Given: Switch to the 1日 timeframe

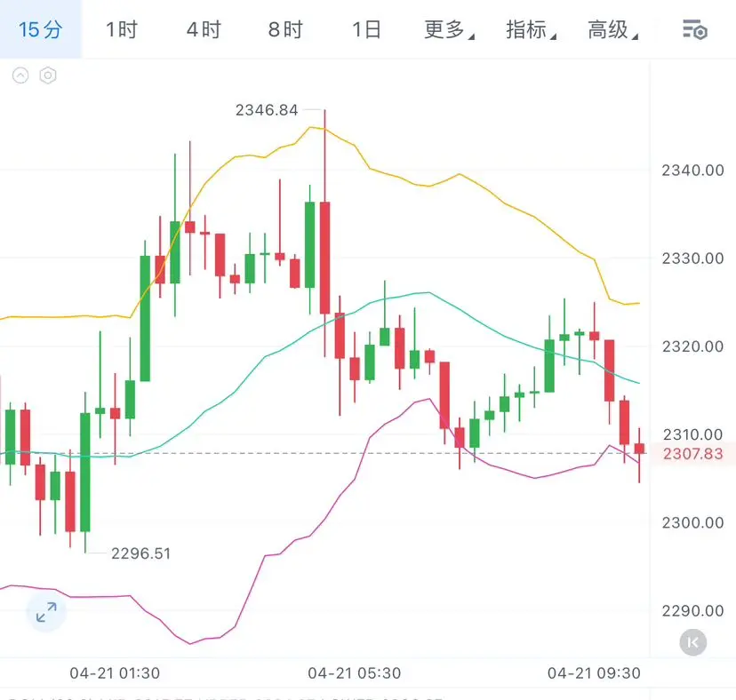Looking at the screenshot, I should 366,29.
